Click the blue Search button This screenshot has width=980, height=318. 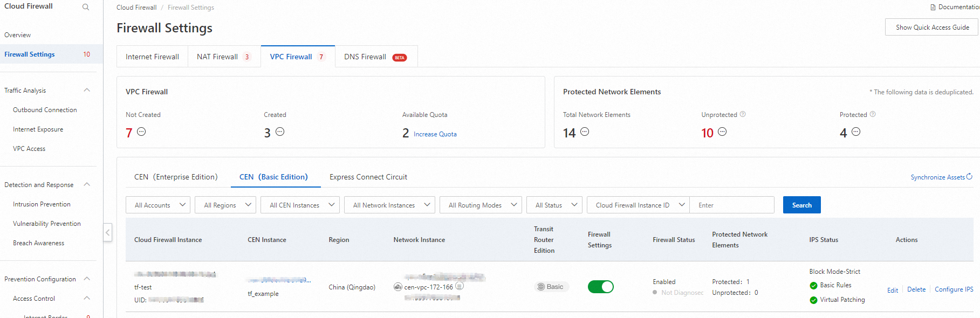801,205
